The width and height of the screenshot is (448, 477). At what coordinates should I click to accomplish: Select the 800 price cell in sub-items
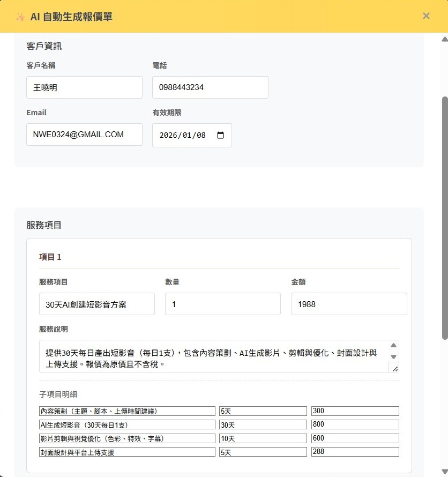[x=355, y=424]
